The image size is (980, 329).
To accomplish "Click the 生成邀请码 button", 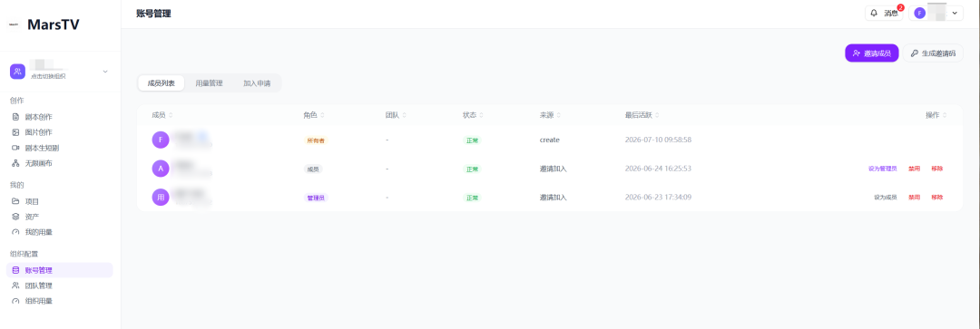I will (x=933, y=53).
